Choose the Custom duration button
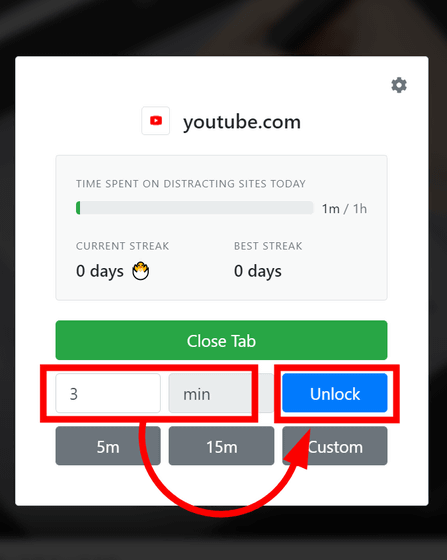This screenshot has width=447, height=560. pos(335,446)
